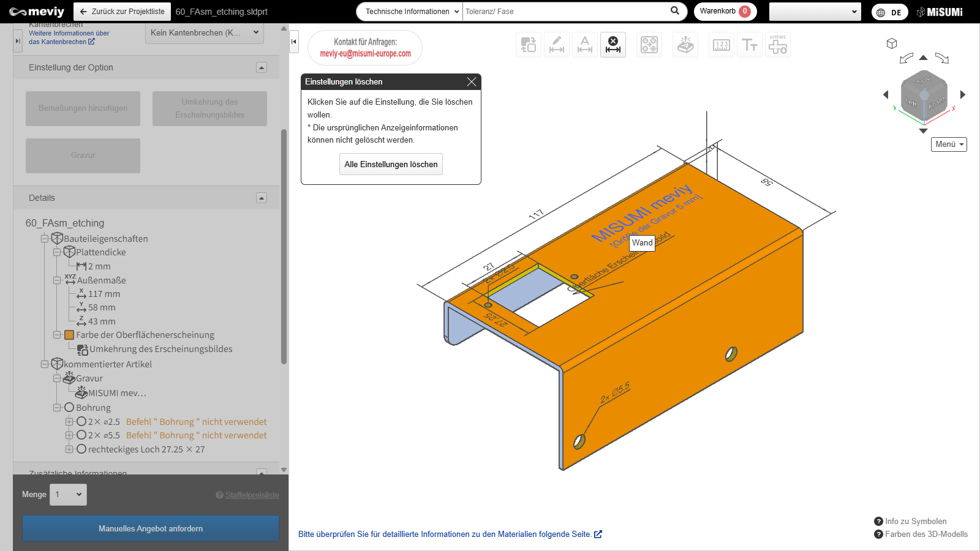Screen dimensions: 980x551
Task: Click the 6VIEWS download icon
Action: [x=778, y=45]
